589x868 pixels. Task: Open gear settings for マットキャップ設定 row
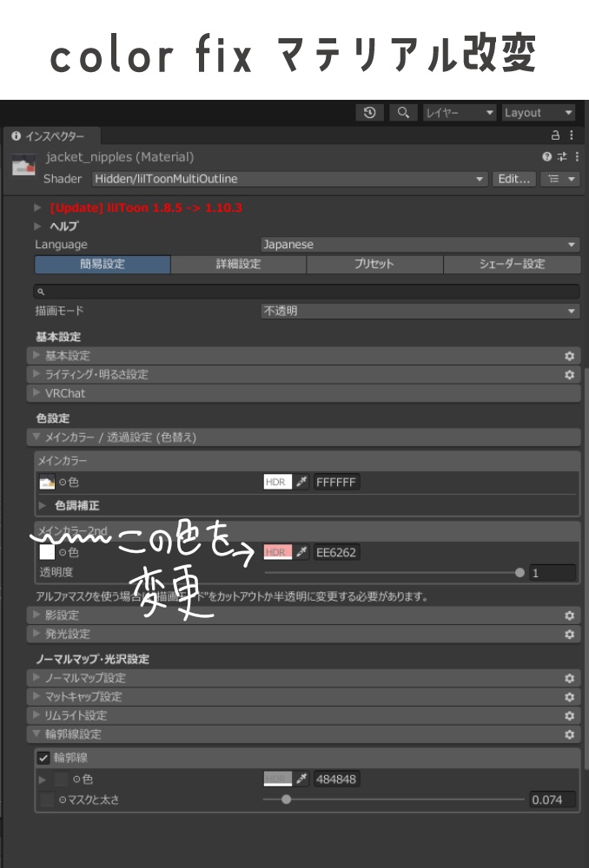click(x=569, y=697)
